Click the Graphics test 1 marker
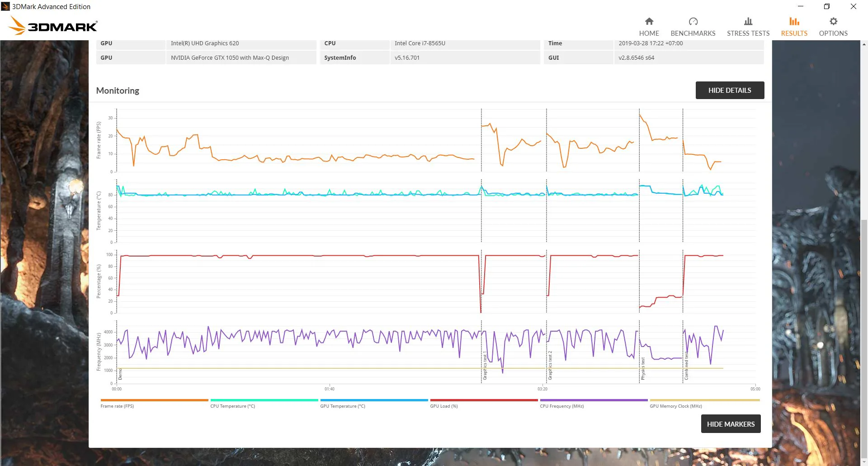 485,366
